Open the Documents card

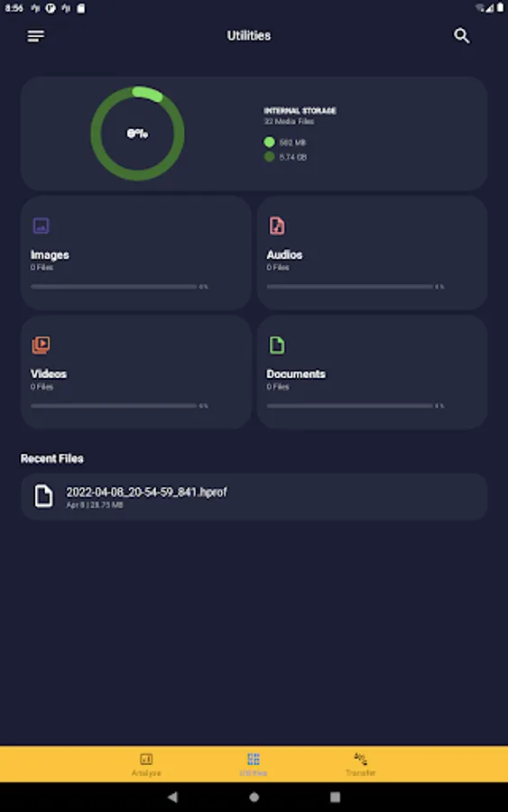click(372, 372)
